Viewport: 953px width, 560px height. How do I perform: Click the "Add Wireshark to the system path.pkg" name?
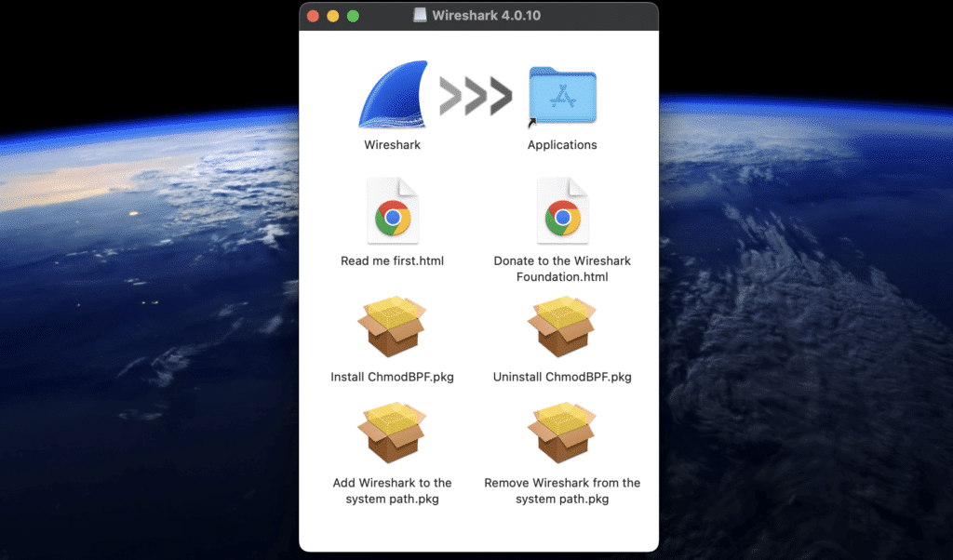(x=392, y=491)
